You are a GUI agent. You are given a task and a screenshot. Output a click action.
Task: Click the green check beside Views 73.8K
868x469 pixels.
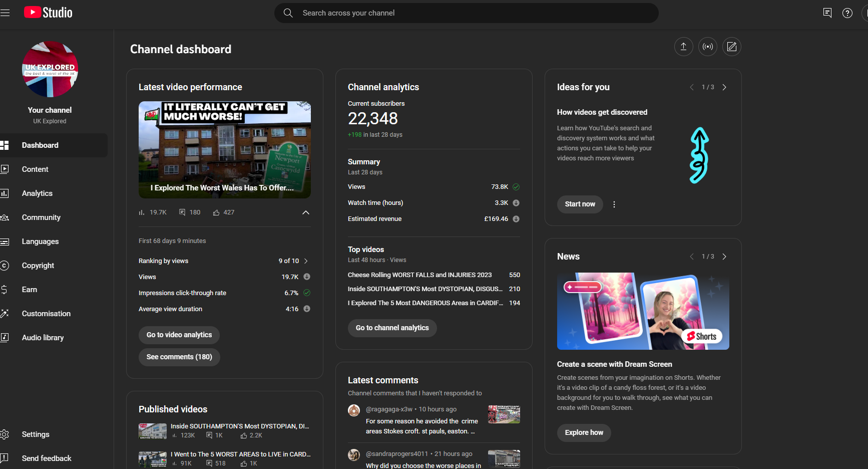click(x=516, y=187)
